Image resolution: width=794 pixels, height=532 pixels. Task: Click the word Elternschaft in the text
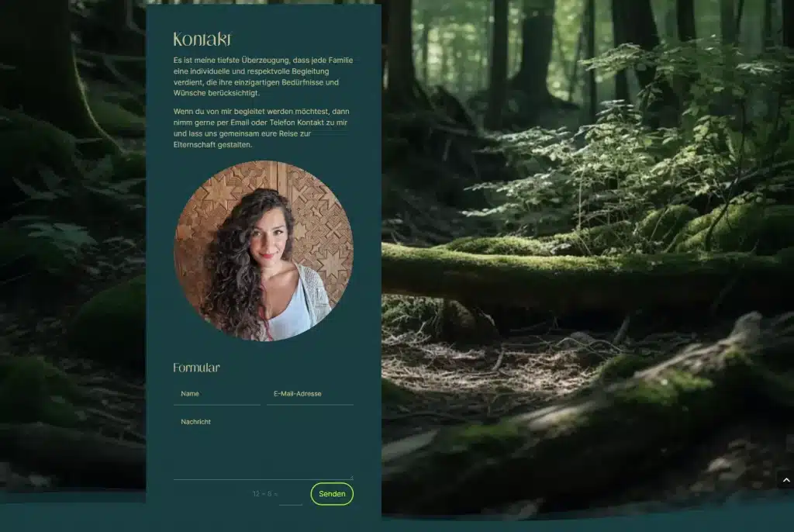tap(195, 145)
